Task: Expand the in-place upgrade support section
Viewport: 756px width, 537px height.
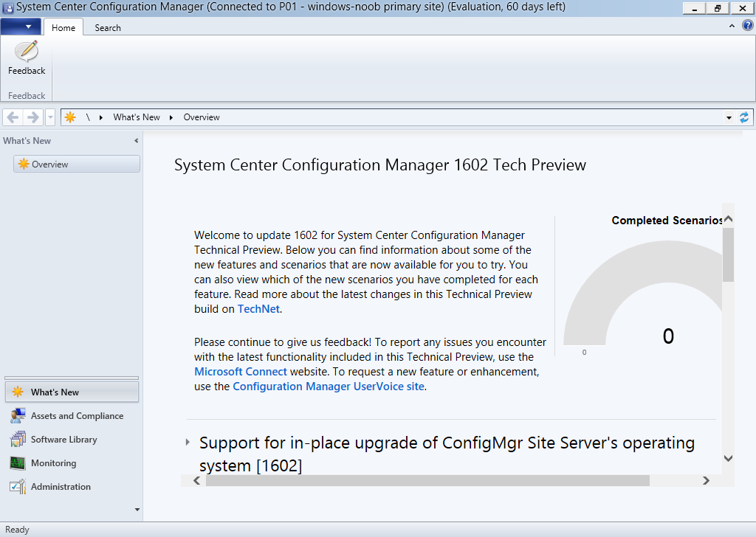Action: tap(188, 442)
